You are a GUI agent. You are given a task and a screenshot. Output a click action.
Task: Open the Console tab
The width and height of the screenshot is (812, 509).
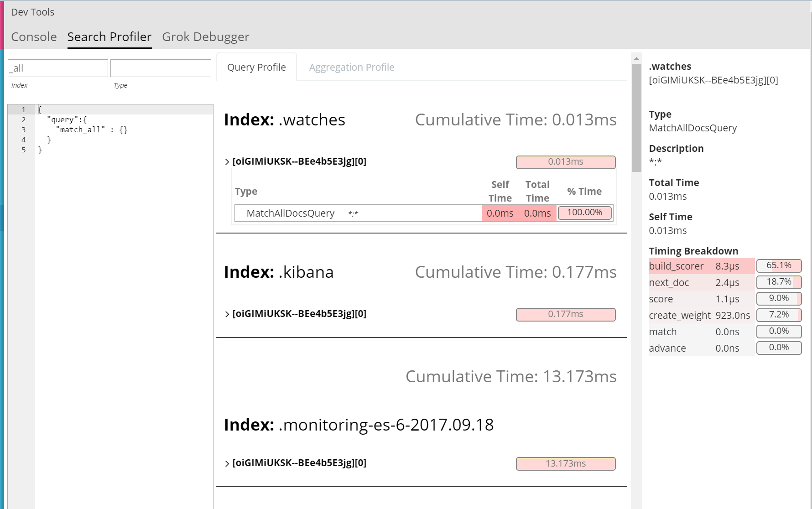(34, 36)
